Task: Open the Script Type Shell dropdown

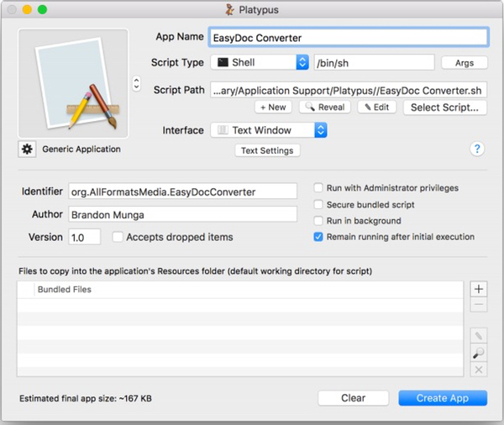Action: pyautogui.click(x=260, y=62)
